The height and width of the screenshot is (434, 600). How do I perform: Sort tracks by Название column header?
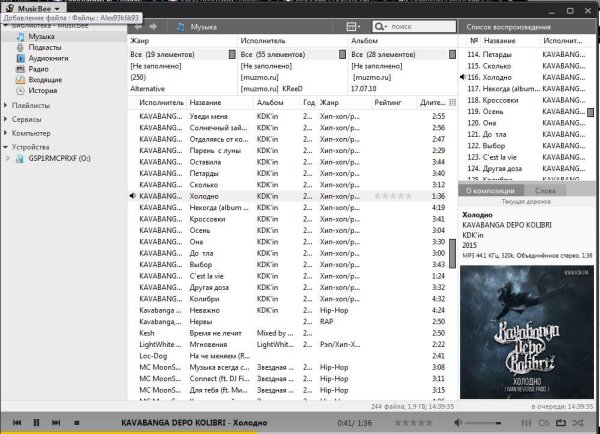[x=205, y=102]
